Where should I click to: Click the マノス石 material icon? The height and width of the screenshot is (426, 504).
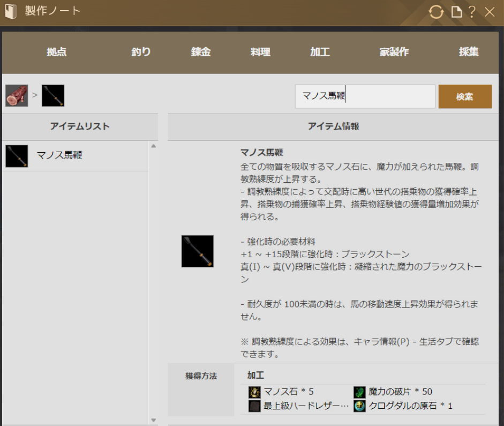click(254, 392)
